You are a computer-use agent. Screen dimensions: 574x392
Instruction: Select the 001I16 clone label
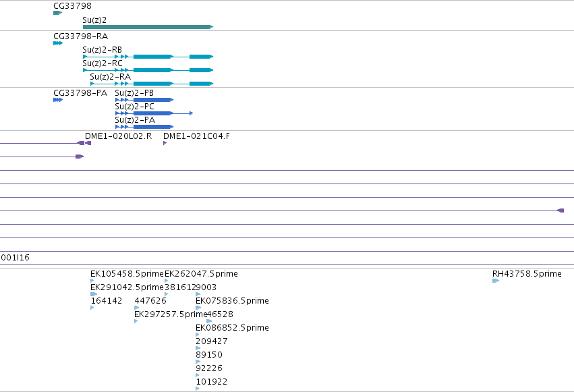pos(15,258)
